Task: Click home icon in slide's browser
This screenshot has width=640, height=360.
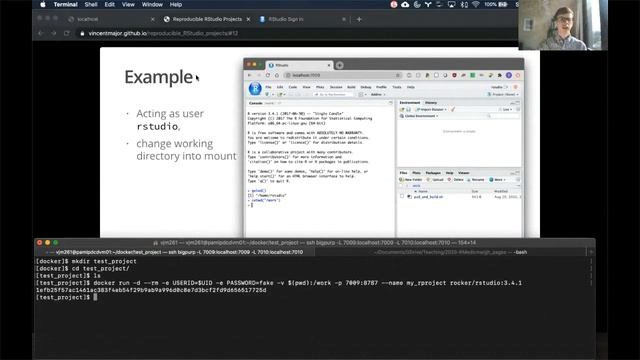Action: pyautogui.click(x=277, y=75)
